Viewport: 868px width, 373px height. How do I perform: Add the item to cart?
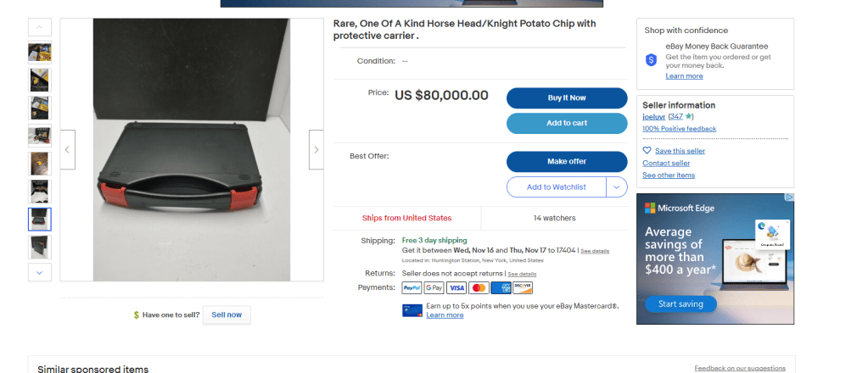(566, 123)
